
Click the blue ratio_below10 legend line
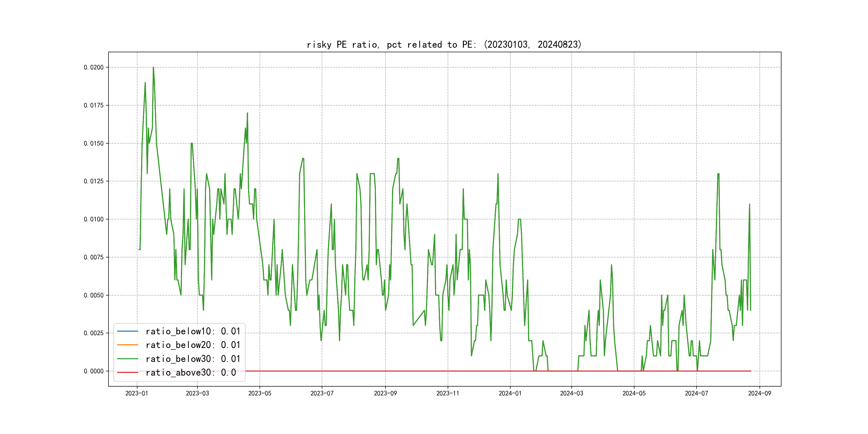pos(127,331)
